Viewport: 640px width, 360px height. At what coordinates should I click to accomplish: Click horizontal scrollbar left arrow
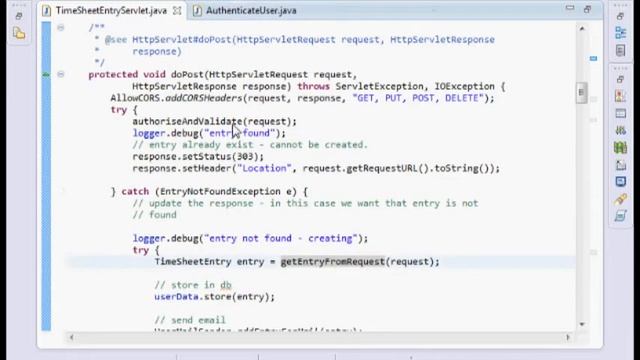click(x=71, y=337)
